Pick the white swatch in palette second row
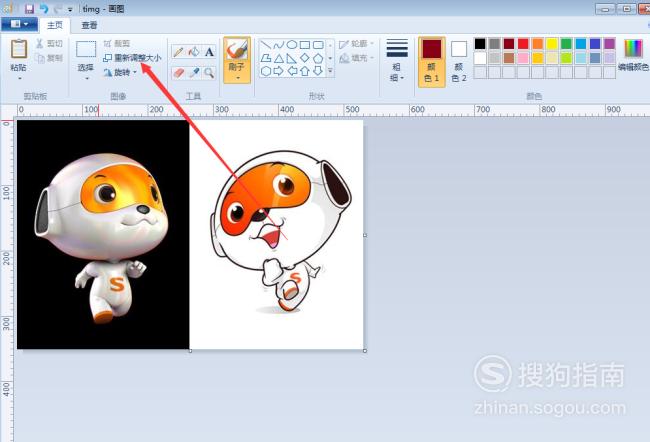The height and width of the screenshot is (442, 650). (480, 58)
